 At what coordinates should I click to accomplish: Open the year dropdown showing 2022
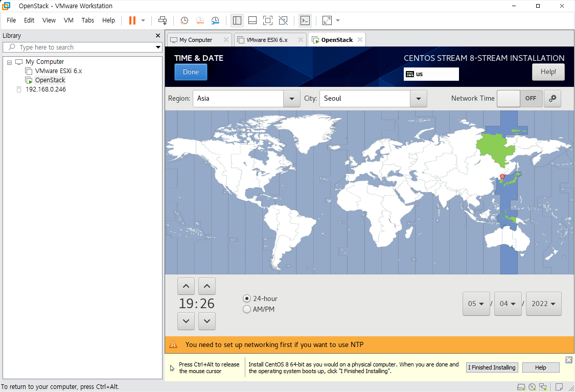point(543,304)
